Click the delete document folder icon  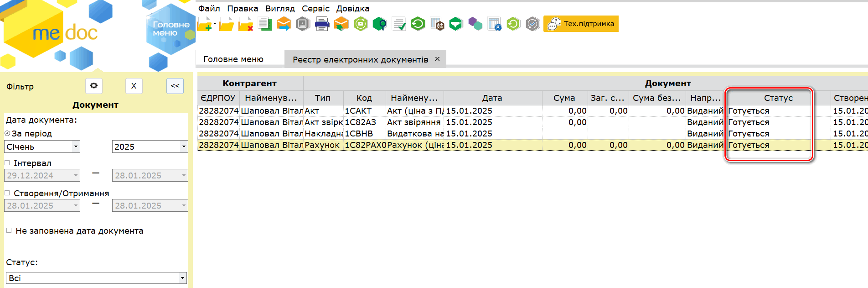[246, 24]
